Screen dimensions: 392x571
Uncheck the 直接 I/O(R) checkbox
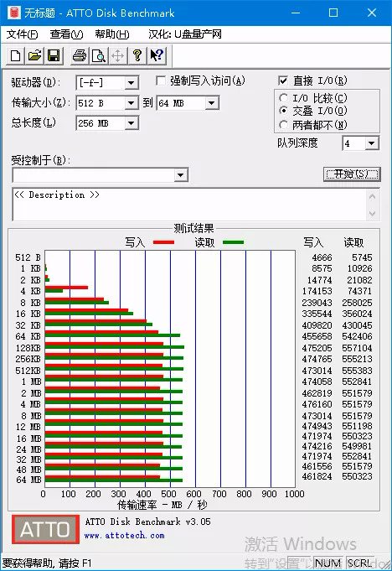pyautogui.click(x=282, y=80)
